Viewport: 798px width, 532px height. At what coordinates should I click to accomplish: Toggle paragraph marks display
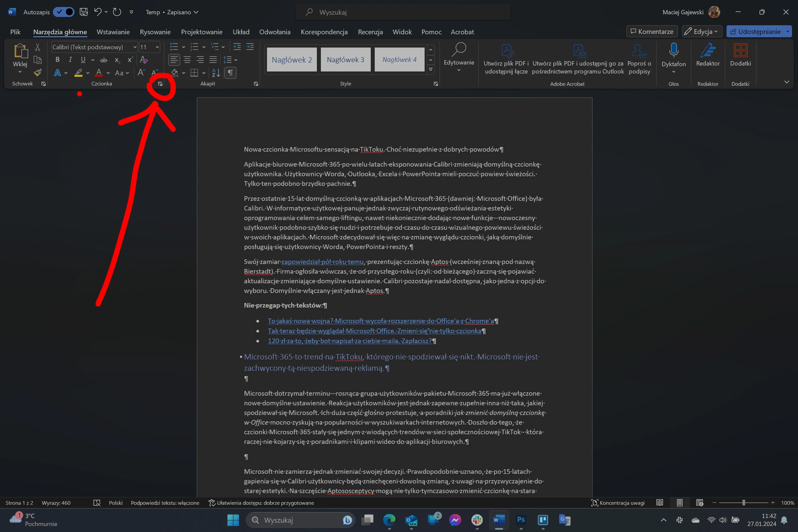pos(230,72)
